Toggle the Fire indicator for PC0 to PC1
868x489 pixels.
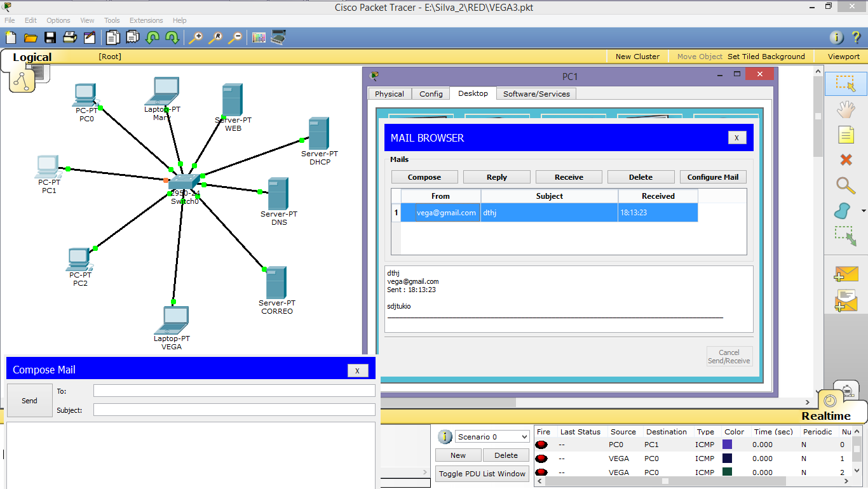point(542,445)
